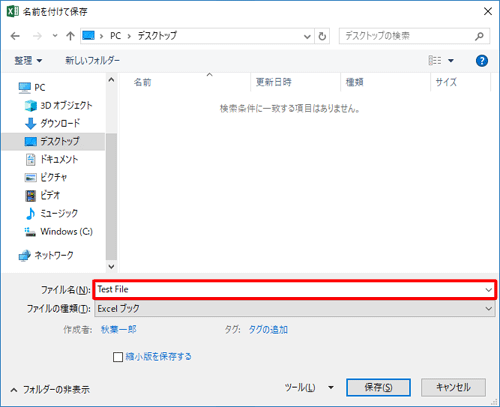Go up one folder level

click(x=70, y=36)
